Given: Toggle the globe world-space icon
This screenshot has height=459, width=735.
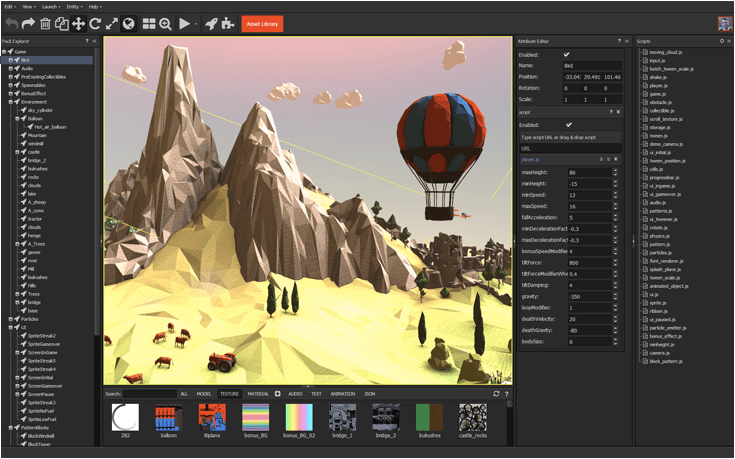Looking at the screenshot, I should click(128, 23).
